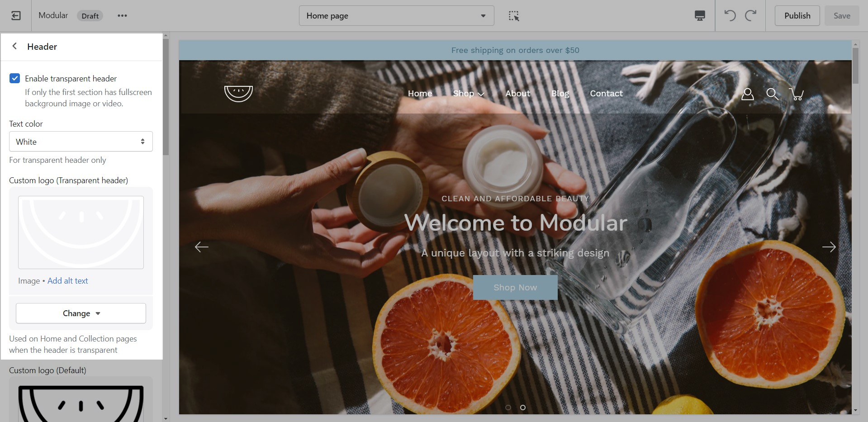This screenshot has height=422, width=868.
Task: Click the Add alt text link
Action: point(68,281)
